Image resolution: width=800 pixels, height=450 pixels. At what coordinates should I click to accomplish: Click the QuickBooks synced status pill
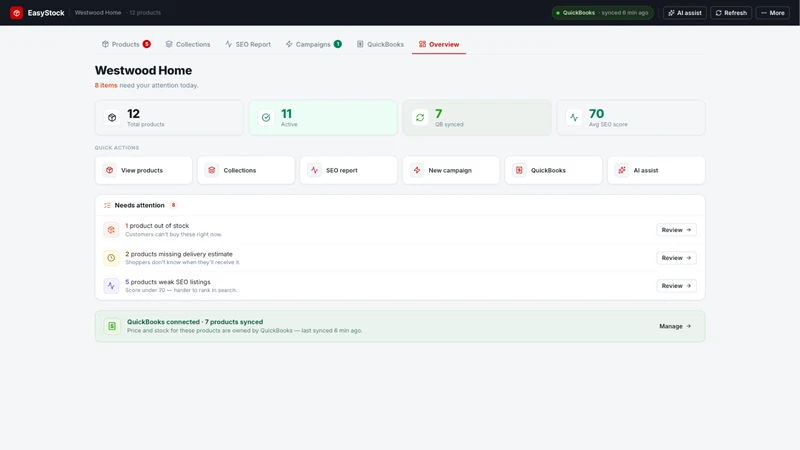click(x=603, y=13)
